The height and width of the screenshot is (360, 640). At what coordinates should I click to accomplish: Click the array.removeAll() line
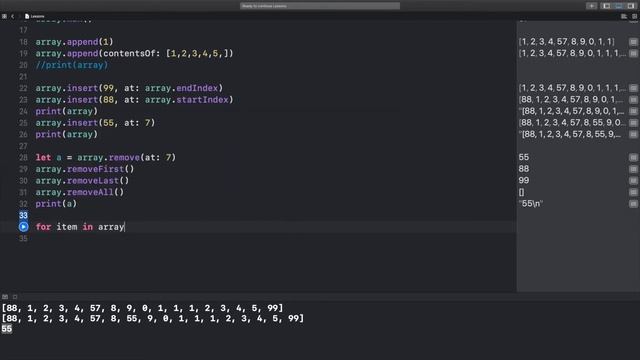pyautogui.click(x=80, y=192)
